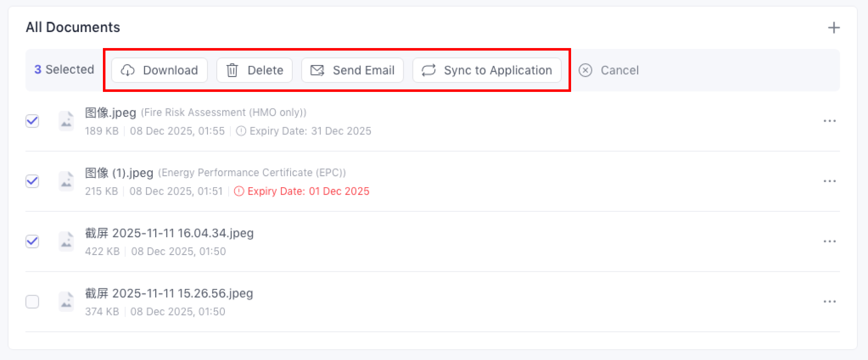Open more options for 图像 (1).jpeg
The image size is (868, 360).
(x=829, y=181)
